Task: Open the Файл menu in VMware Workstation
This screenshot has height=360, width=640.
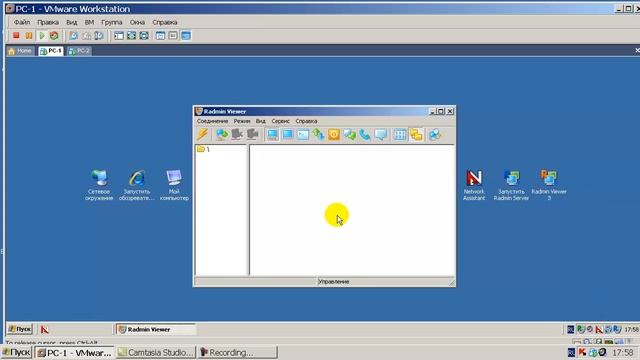Action: [22, 22]
